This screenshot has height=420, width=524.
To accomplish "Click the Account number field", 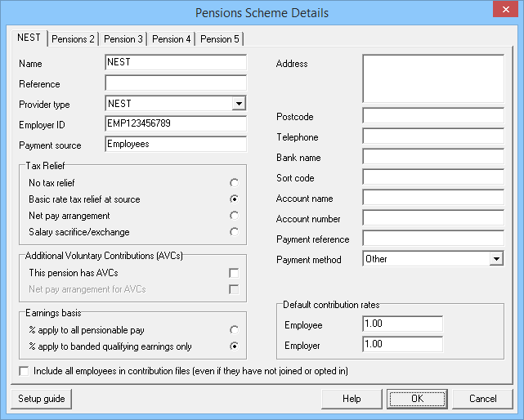I will point(433,218).
